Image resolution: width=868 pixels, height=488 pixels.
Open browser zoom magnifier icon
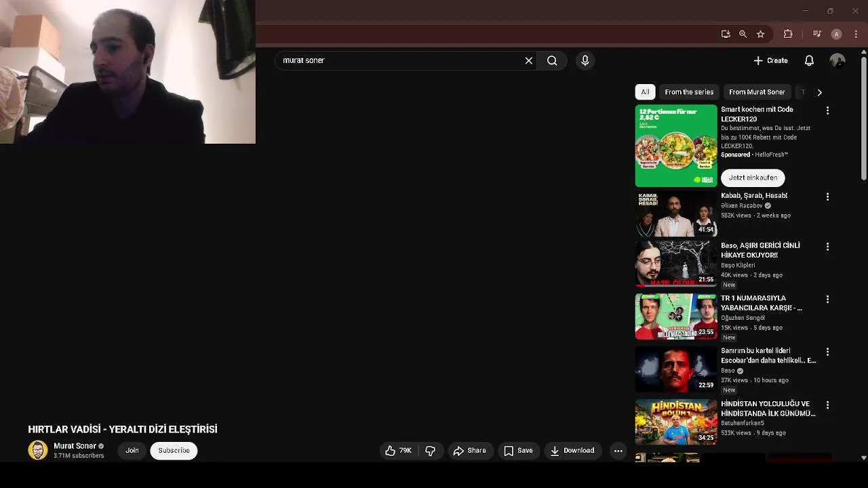point(743,34)
